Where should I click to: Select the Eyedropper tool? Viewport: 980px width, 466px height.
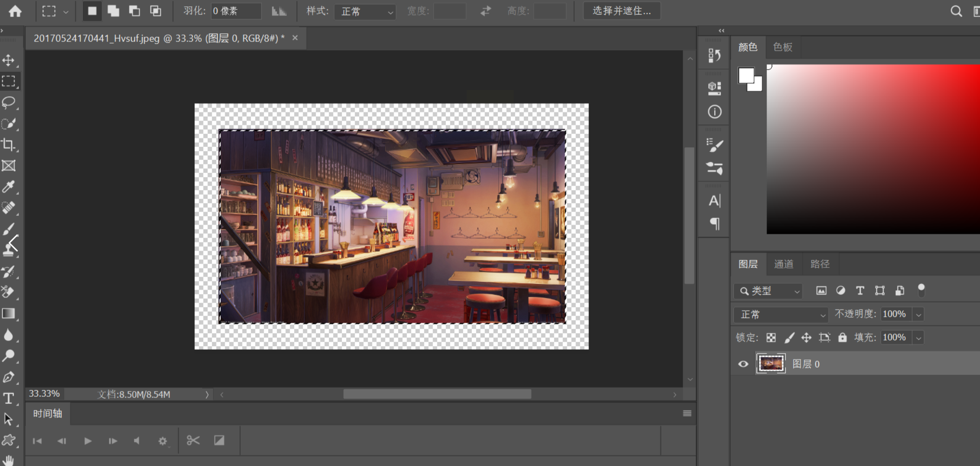point(9,187)
